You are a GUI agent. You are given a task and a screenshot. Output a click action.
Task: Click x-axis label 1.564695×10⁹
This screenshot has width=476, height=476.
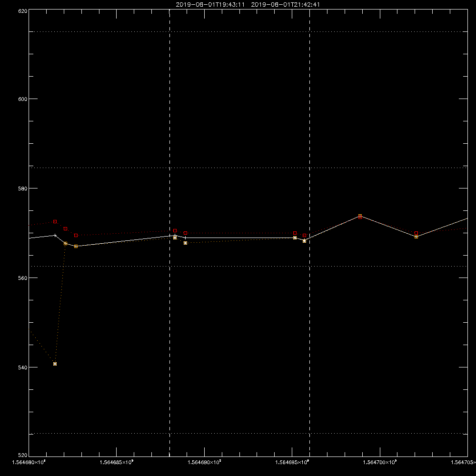[x=292, y=462]
